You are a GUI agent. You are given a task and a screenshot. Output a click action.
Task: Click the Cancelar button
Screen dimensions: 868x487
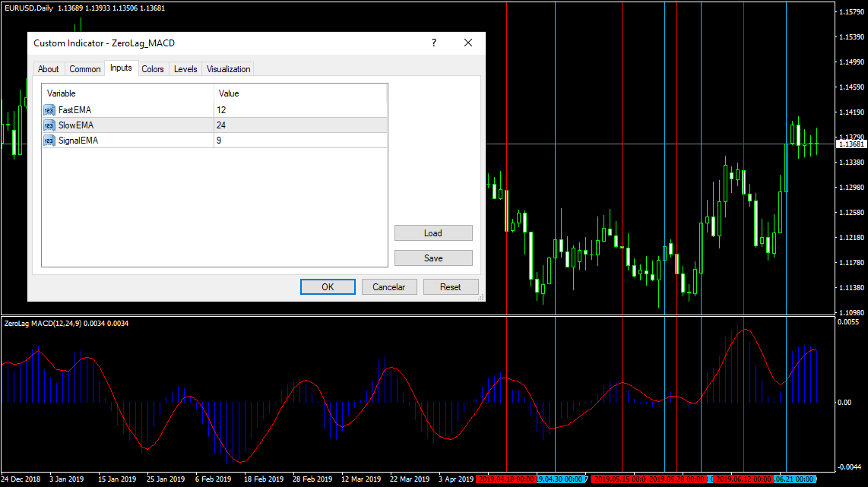[388, 286]
